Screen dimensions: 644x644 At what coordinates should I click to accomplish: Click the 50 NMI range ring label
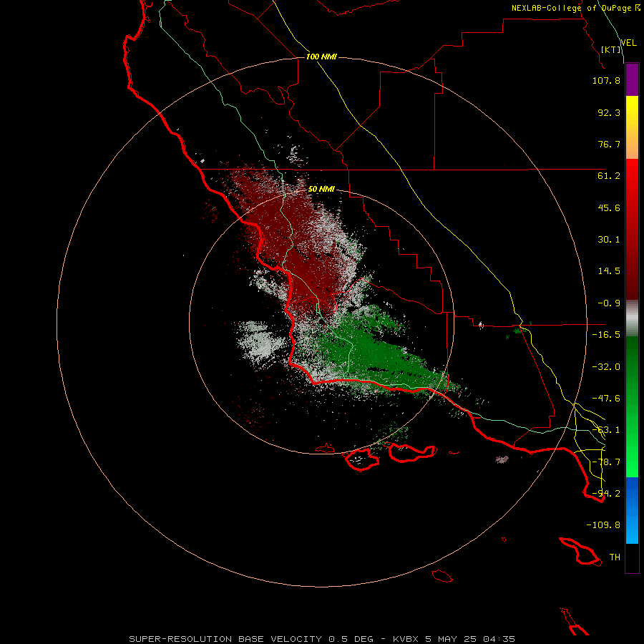pyautogui.click(x=321, y=190)
